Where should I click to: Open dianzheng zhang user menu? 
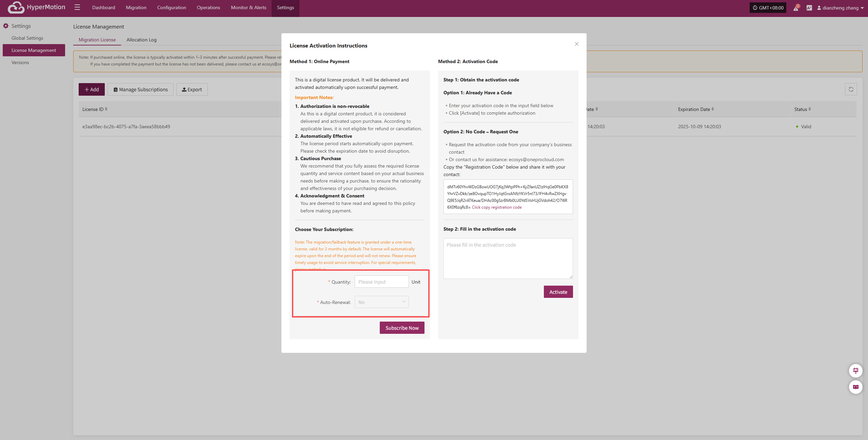840,8
